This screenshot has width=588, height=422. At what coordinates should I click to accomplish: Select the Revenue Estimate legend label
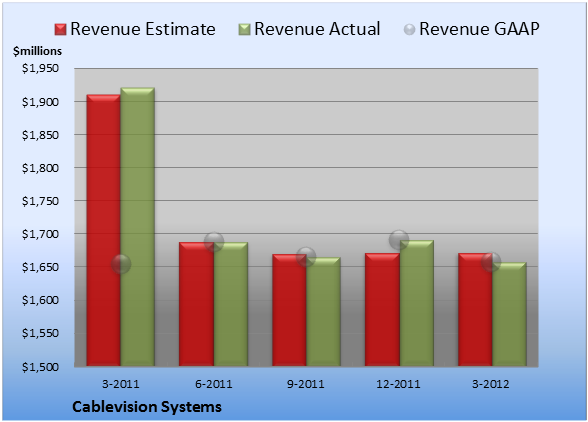143,29
